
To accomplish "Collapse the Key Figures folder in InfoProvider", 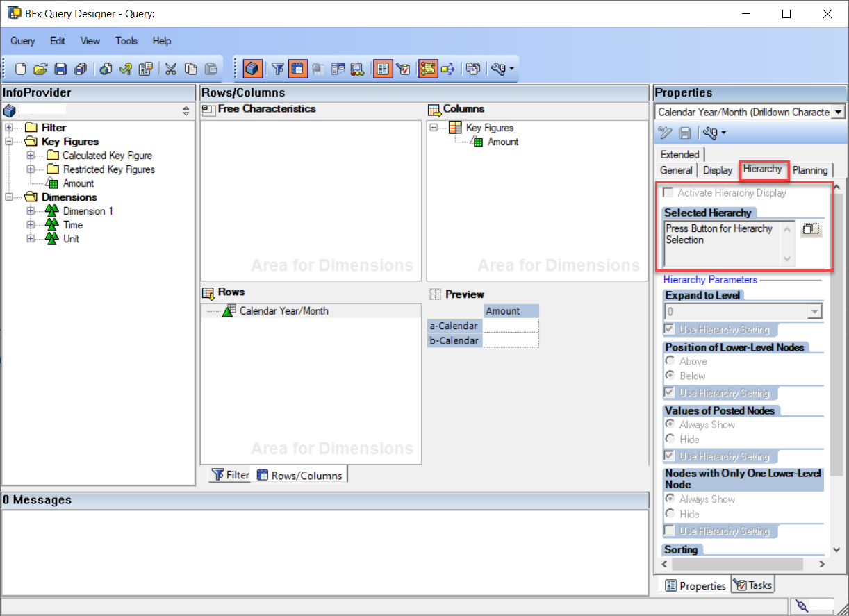I will pos(9,142).
